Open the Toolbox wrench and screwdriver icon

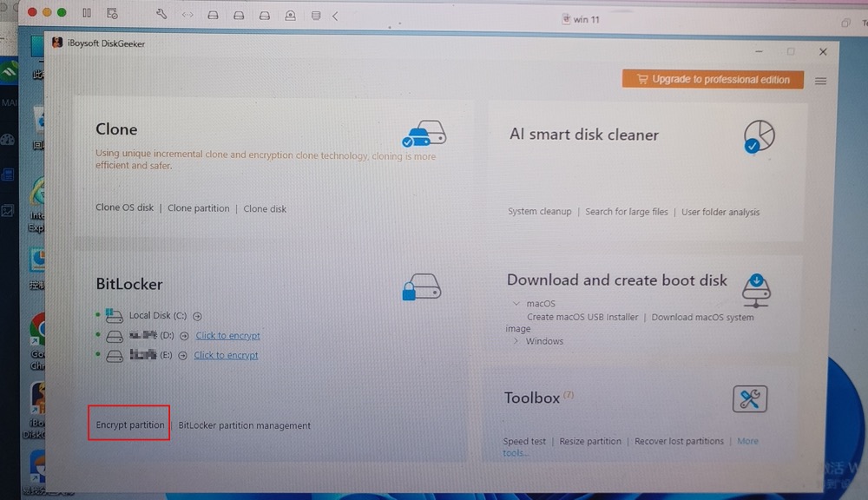coord(750,398)
